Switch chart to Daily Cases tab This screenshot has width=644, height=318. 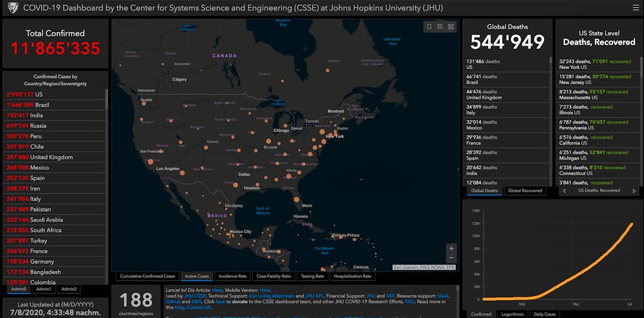pyautogui.click(x=545, y=314)
